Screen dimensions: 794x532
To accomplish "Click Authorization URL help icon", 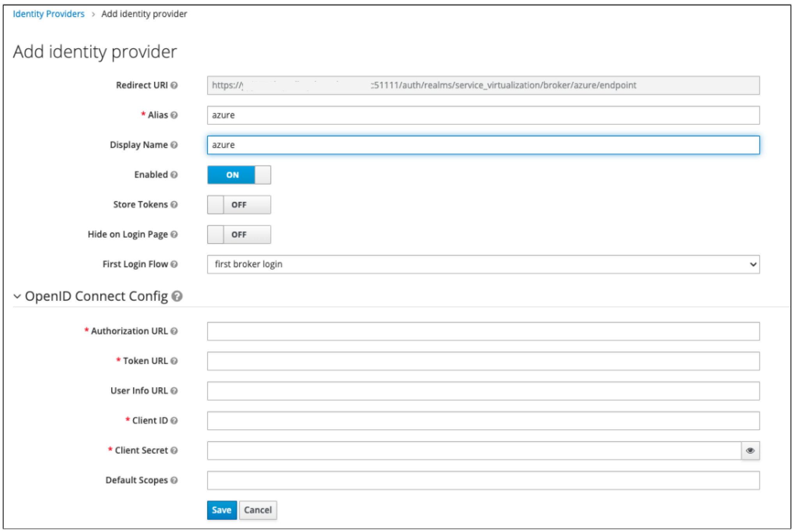I will 174,331.
